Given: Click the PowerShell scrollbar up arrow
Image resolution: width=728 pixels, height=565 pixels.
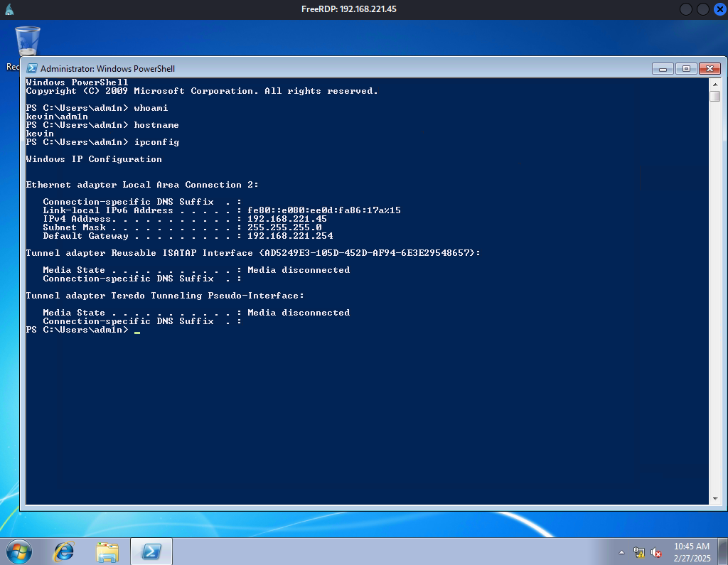Looking at the screenshot, I should coord(715,84).
